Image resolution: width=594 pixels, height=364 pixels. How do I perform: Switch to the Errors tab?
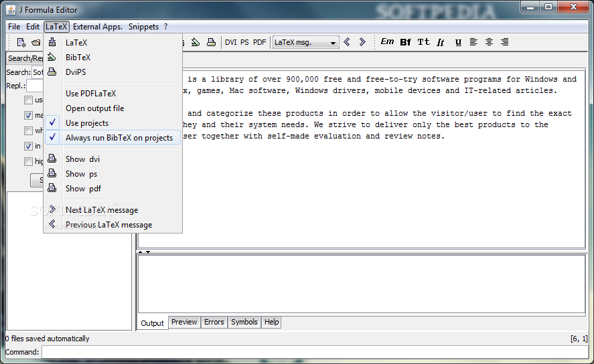(214, 322)
